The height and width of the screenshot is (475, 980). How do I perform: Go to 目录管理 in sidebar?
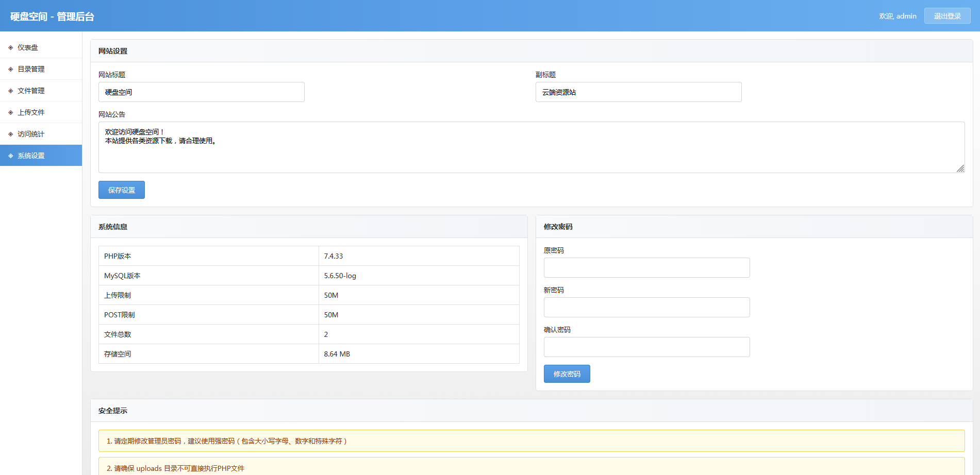coord(31,69)
